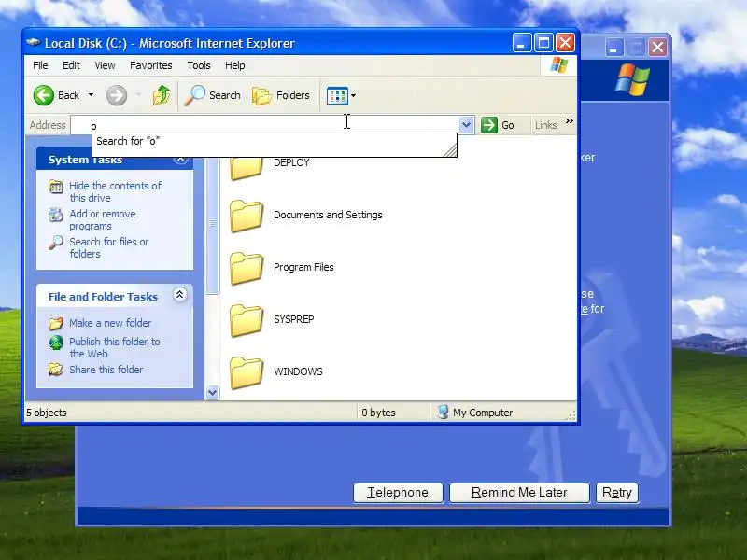Click the Make a new folder icon
The height and width of the screenshot is (560, 747).
[x=56, y=324]
